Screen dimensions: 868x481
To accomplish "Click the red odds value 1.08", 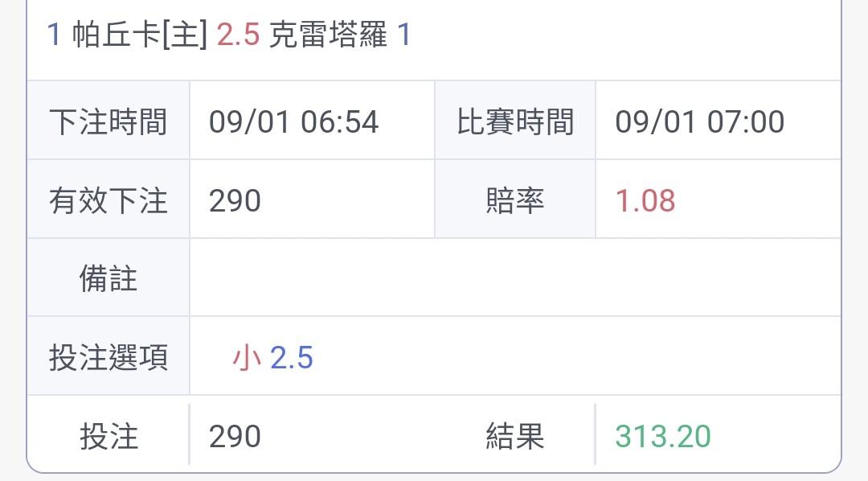I will click(645, 200).
